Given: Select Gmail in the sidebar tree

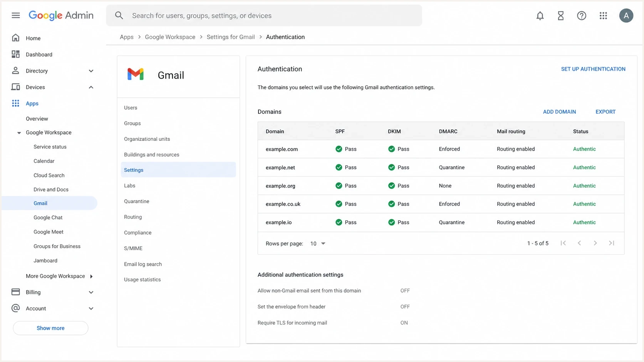Looking at the screenshot, I should [x=49, y=203].
